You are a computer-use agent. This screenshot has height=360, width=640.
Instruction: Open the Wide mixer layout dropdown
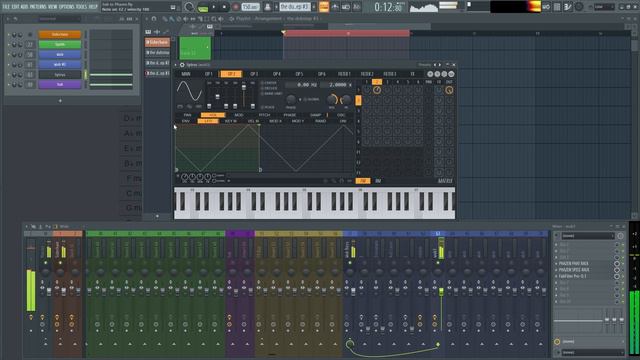click(64, 227)
